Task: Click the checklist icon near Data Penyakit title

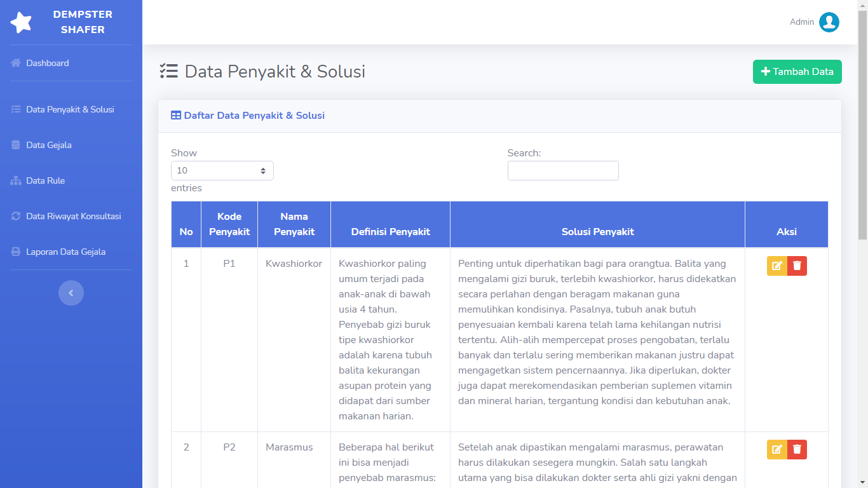Action: pyautogui.click(x=168, y=71)
